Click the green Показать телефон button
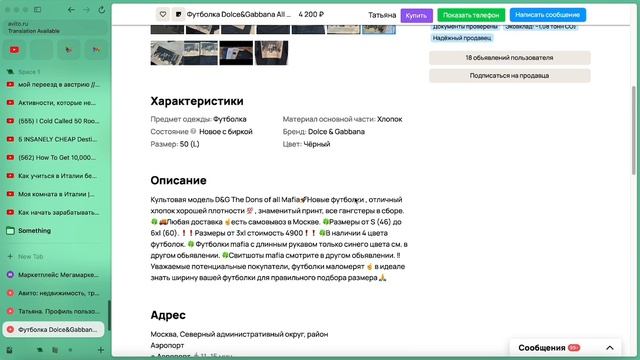 point(471,15)
